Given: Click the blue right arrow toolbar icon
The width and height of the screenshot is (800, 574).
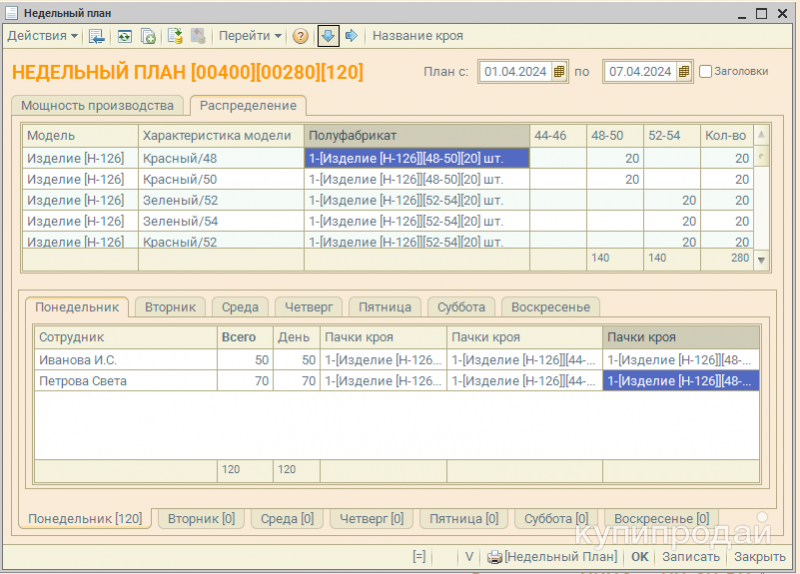Looking at the screenshot, I should coord(351,36).
